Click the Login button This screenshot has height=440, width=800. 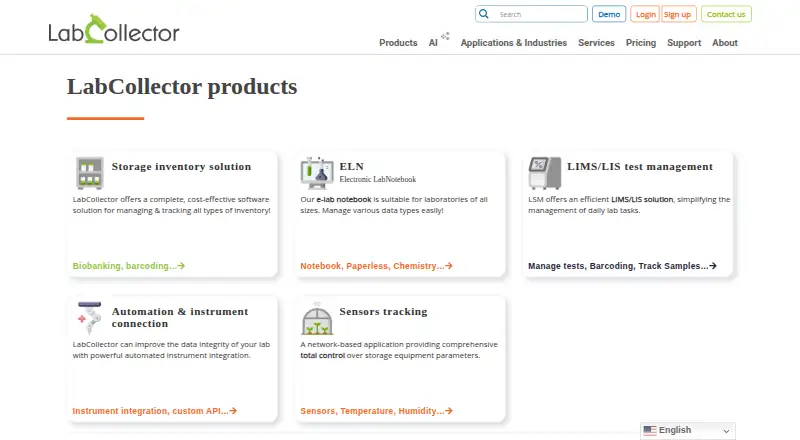[x=645, y=14]
